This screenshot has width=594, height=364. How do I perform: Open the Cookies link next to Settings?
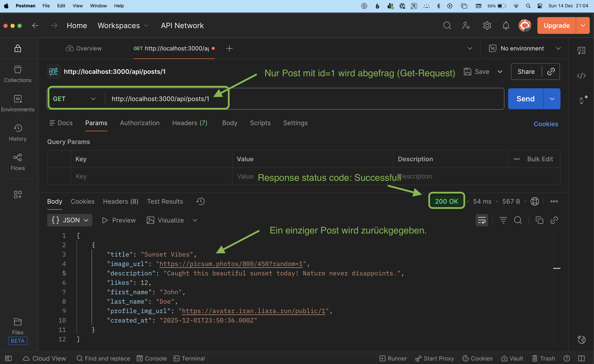point(546,124)
